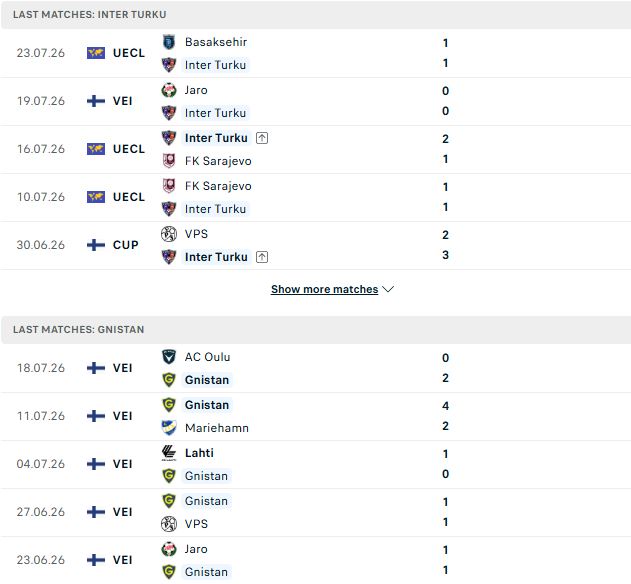The width and height of the screenshot is (631, 584).
Task: Click FK Sarajevo crest in 16.07.26 match
Action: coord(169,161)
